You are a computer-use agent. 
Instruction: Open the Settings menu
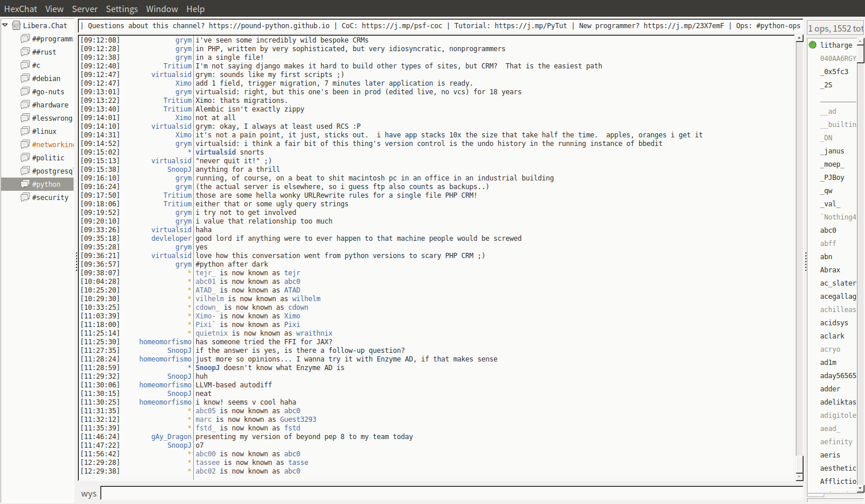pyautogui.click(x=121, y=9)
